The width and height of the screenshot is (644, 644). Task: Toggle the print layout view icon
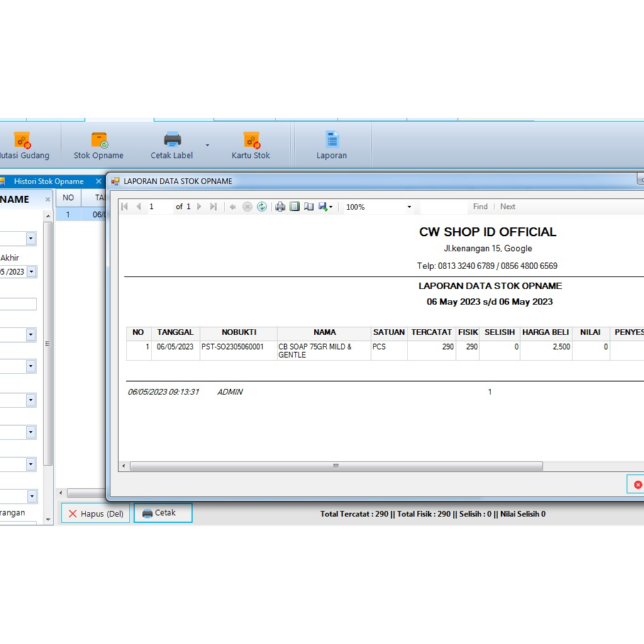coord(294,207)
